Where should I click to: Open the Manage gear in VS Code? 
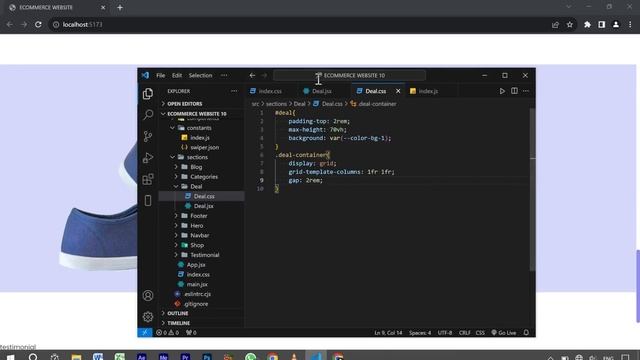[148, 316]
